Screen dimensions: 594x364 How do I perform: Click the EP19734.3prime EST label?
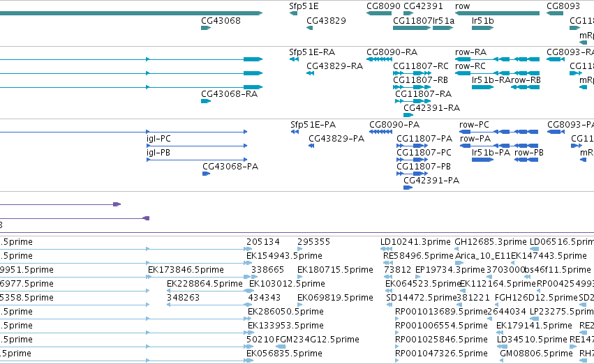point(450,270)
